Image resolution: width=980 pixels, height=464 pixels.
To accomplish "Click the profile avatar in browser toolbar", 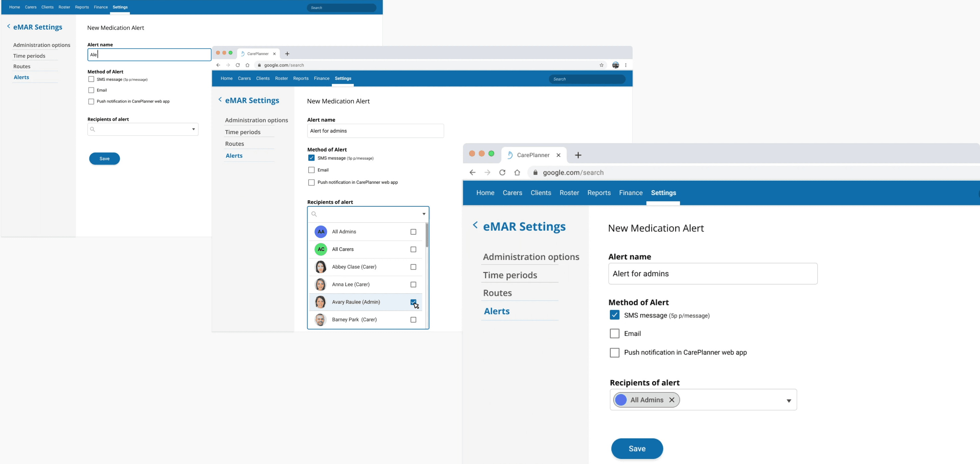I will (x=615, y=65).
